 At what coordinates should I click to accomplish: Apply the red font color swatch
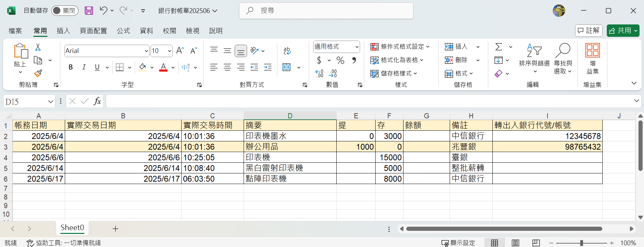click(163, 67)
